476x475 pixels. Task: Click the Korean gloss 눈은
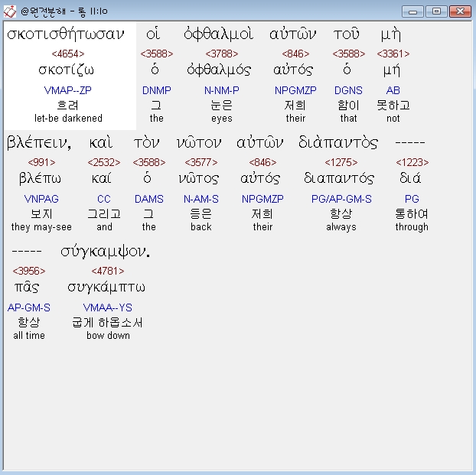[x=222, y=106]
